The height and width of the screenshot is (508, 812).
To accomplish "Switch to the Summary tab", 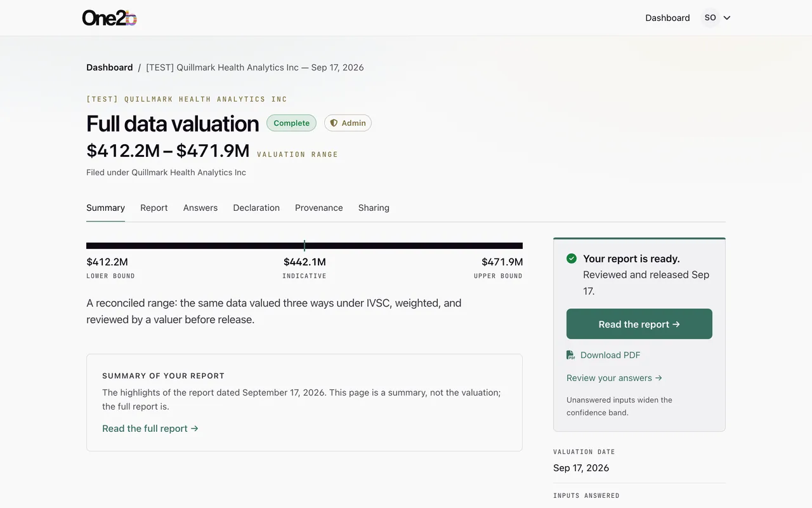I will pos(105,208).
